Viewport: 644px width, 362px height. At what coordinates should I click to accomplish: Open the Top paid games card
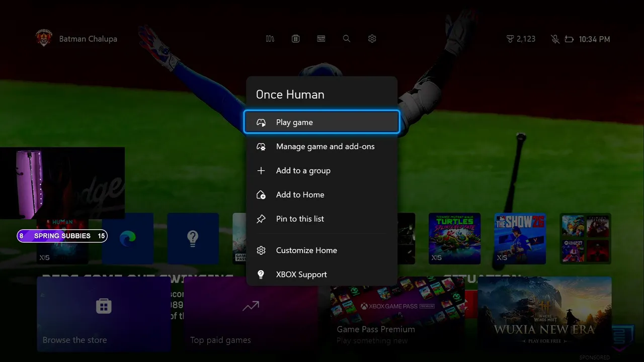coord(251,314)
